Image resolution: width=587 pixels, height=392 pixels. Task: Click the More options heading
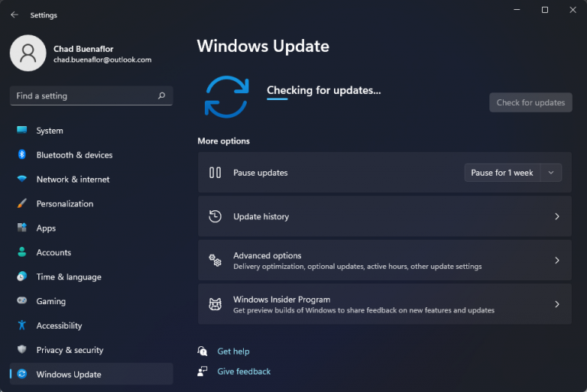(x=223, y=141)
